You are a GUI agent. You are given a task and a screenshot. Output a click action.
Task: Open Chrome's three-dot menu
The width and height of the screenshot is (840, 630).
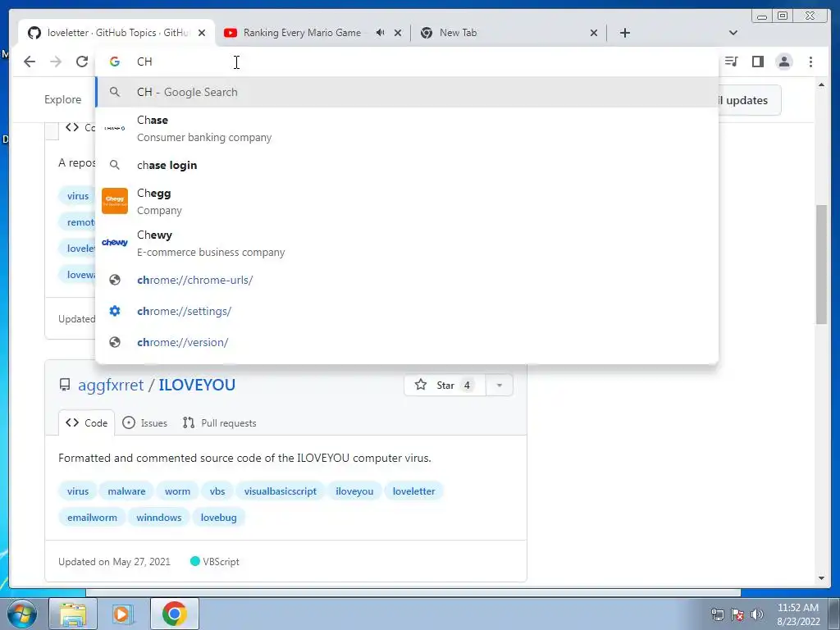coord(810,62)
